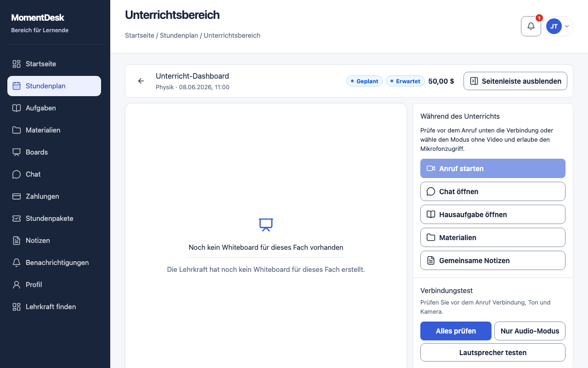Open the Startseite sidebar item
Image resolution: width=588 pixels, height=368 pixels.
click(54, 64)
